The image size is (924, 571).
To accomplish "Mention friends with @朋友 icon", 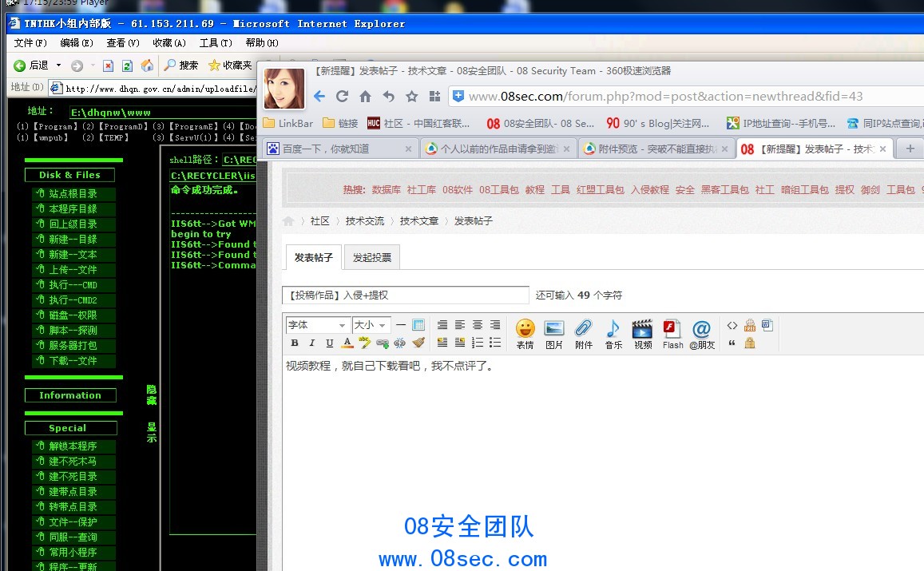I will pyautogui.click(x=702, y=334).
